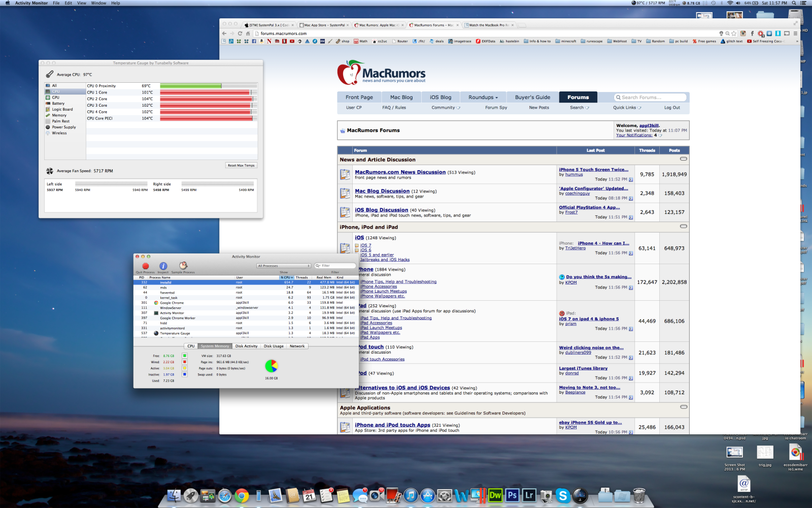Click the Search Forums input field
Viewport: 812px width, 508px height.
pos(650,98)
